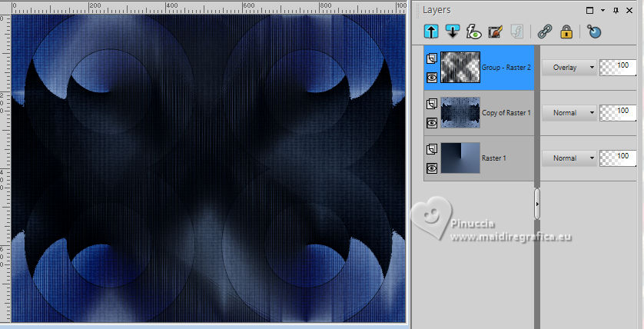Toggle the lock transparency padlock icon

click(566, 32)
